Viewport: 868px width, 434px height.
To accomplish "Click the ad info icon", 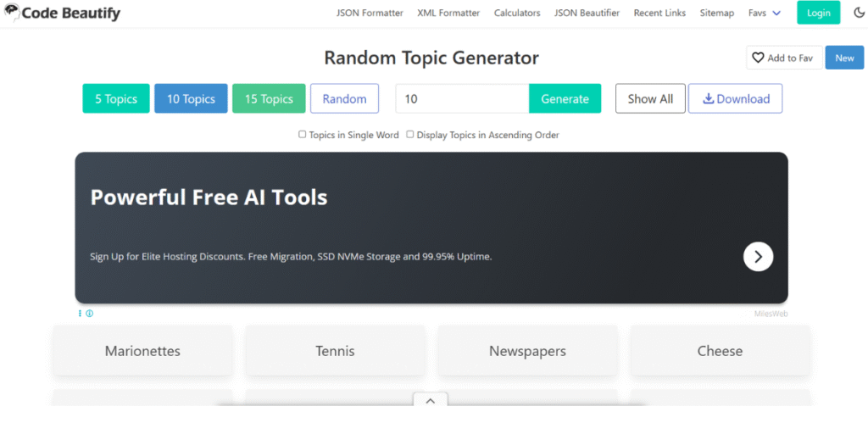I will pos(90,314).
